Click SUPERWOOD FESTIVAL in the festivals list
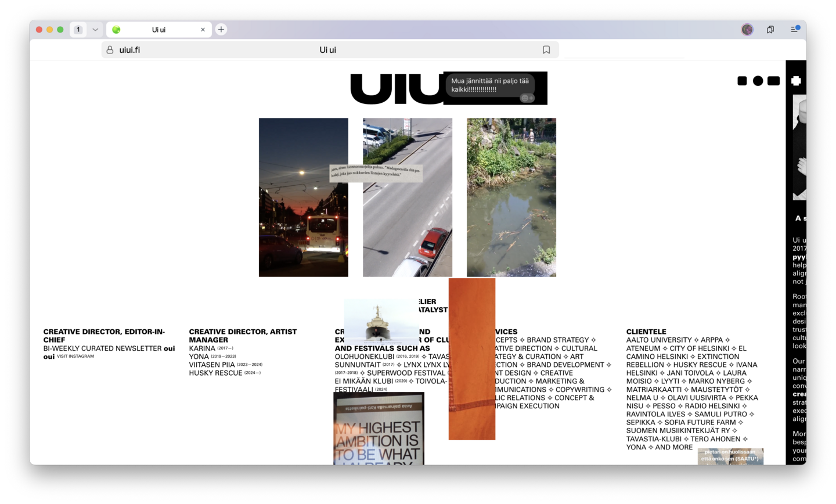Viewport: 836px width, 504px height. (x=406, y=373)
